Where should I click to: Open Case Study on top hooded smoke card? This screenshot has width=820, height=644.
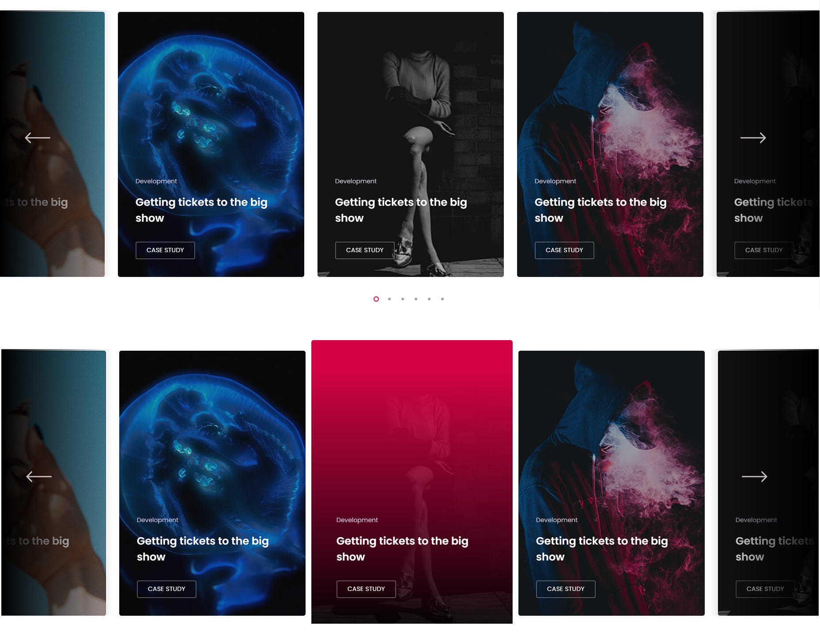tap(564, 250)
